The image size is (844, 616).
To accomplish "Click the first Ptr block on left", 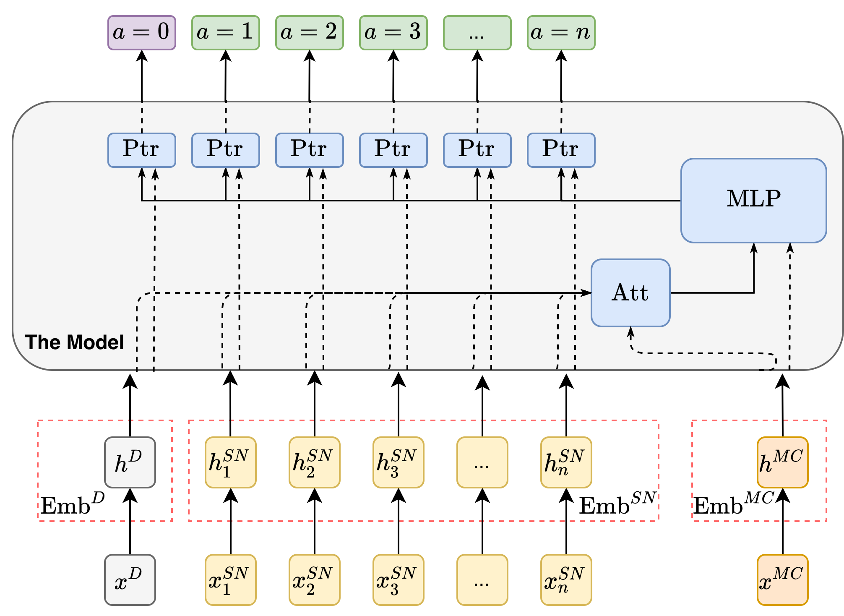I will coord(142,150).
